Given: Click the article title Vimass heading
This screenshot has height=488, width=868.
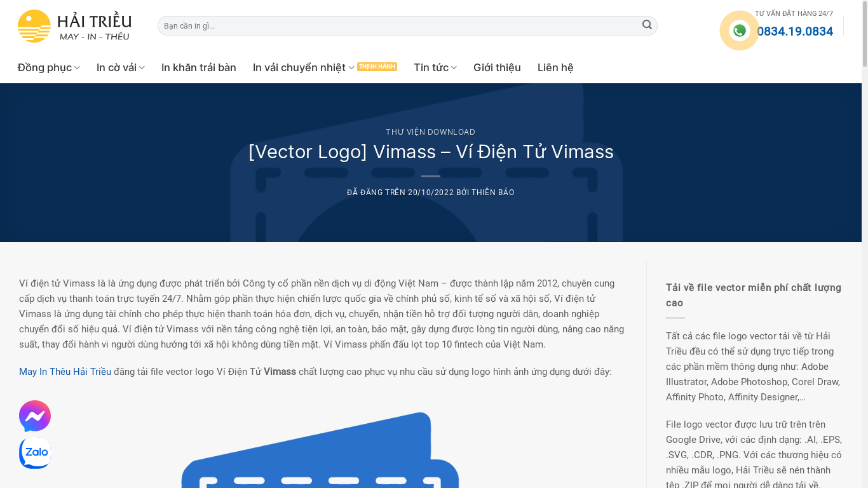Looking at the screenshot, I should coord(431,152).
